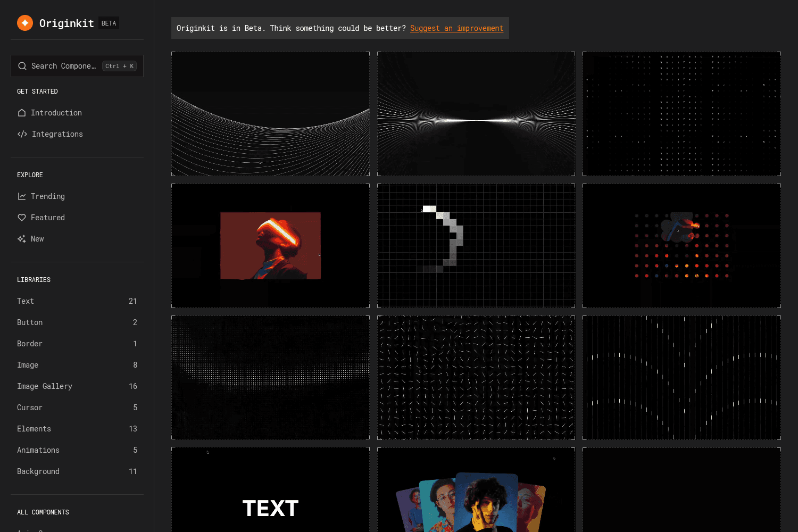Click the Ctrl + K shortcut badge
Image resolution: width=798 pixels, height=532 pixels.
coord(120,66)
